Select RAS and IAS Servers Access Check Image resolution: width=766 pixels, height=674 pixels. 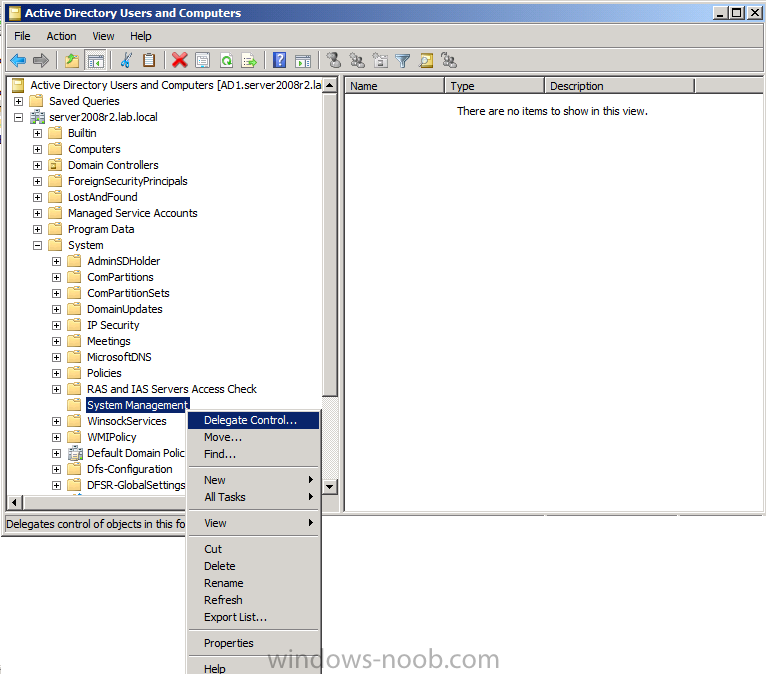[171, 389]
